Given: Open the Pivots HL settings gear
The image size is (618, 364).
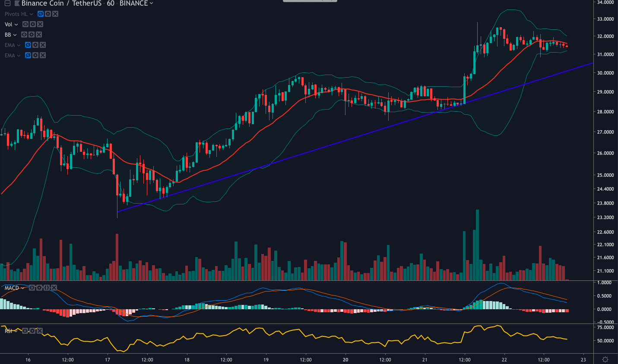Looking at the screenshot, I should tap(48, 13).
